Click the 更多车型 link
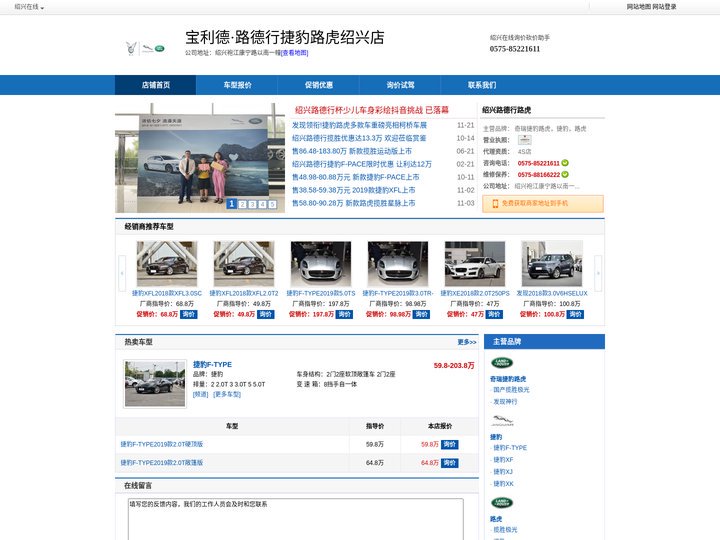Screen dimensions: 720x540 pyautogui.click(x=227, y=394)
